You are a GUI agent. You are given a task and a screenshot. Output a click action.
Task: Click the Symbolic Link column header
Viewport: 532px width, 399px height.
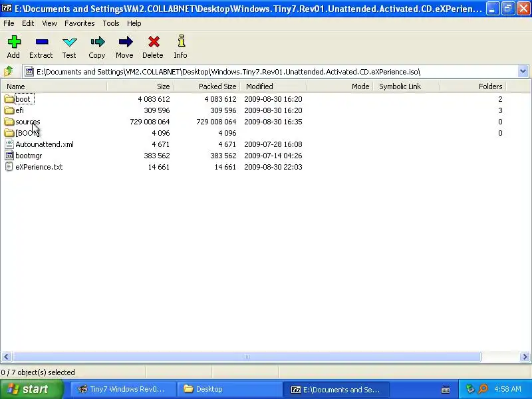click(406, 86)
